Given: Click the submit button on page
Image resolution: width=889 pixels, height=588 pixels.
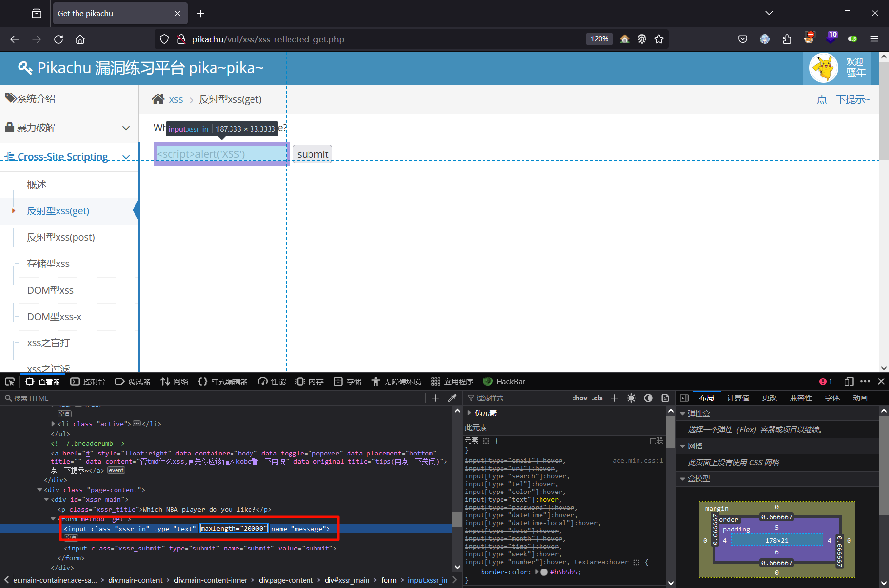Looking at the screenshot, I should tap(312, 154).
